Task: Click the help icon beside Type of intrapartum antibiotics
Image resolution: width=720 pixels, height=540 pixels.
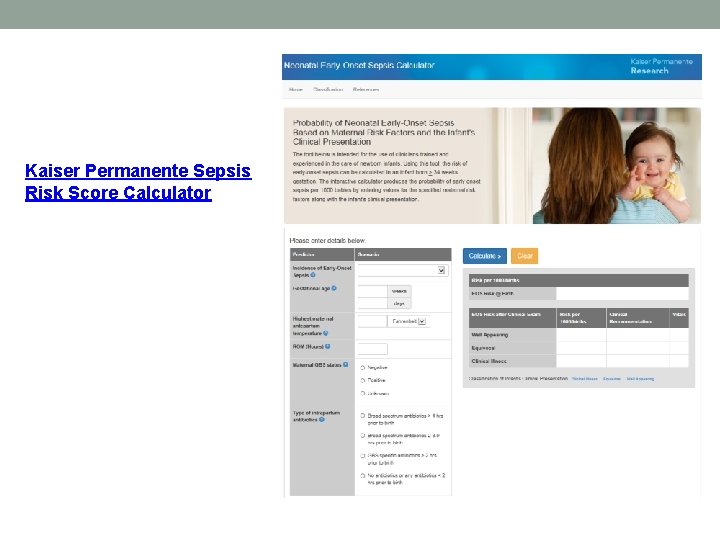Action: coord(322,419)
